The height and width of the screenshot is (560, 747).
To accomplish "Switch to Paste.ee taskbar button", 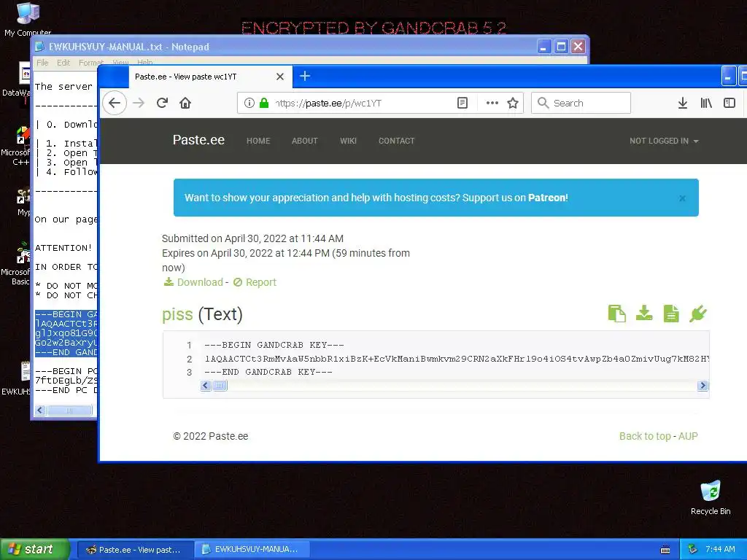I will (135, 550).
